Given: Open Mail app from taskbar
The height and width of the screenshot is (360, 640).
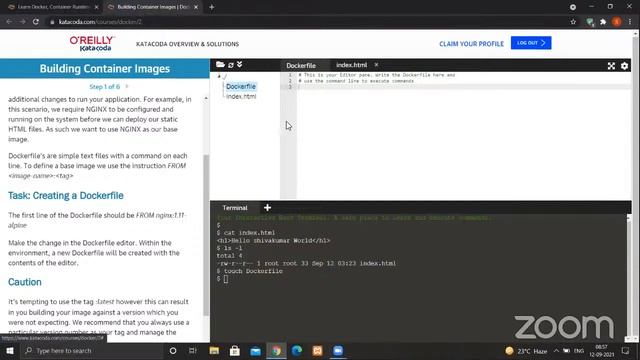Looking at the screenshot, I should pos(256,351).
